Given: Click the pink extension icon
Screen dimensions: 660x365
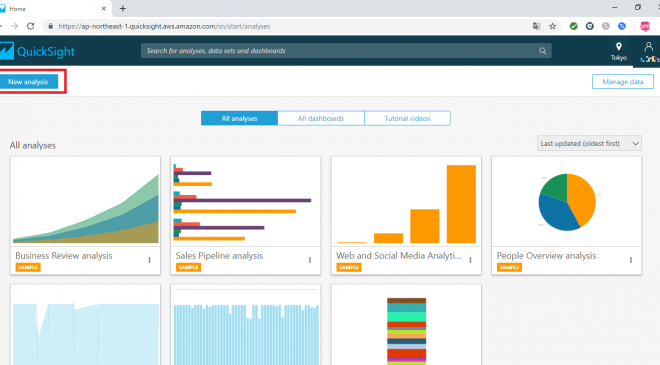Looking at the screenshot, I should click(x=644, y=26).
